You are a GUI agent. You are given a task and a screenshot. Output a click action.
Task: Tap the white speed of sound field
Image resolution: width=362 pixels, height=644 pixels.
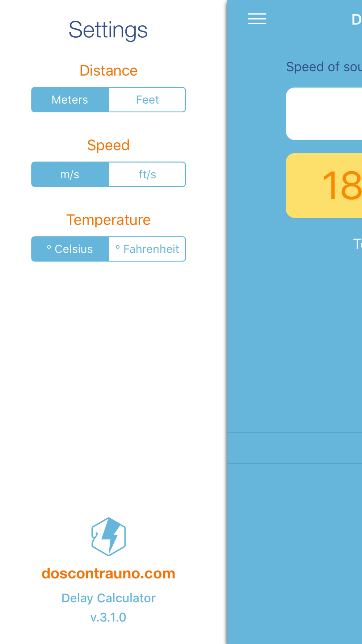(324, 114)
